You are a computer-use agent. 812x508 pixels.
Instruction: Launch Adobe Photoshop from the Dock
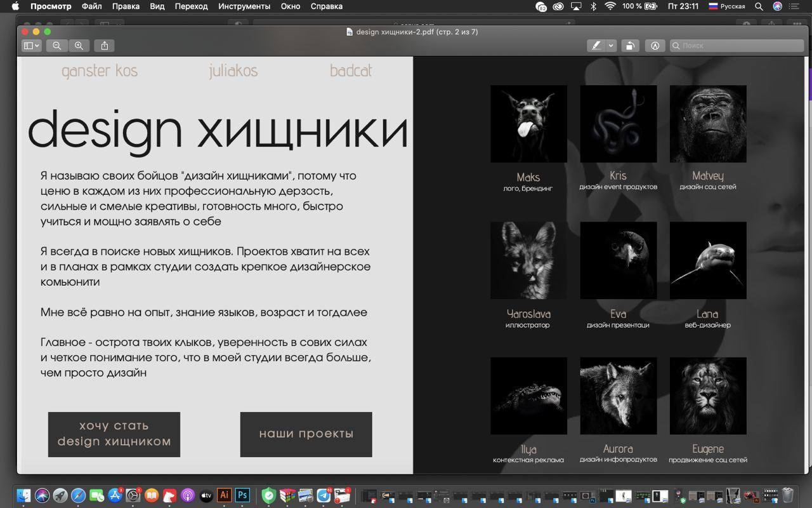coord(242,495)
